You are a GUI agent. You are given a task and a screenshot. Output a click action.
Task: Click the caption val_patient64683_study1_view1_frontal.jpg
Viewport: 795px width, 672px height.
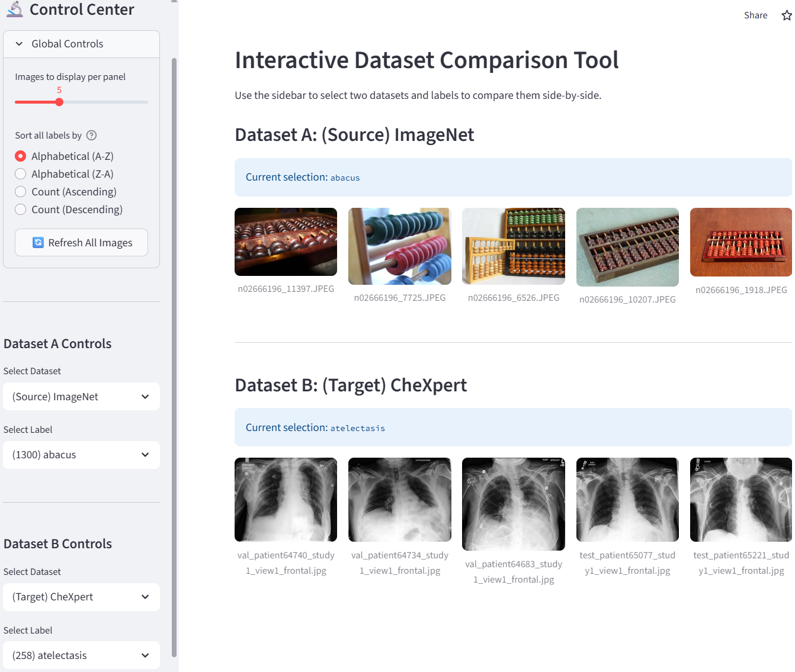(x=514, y=572)
